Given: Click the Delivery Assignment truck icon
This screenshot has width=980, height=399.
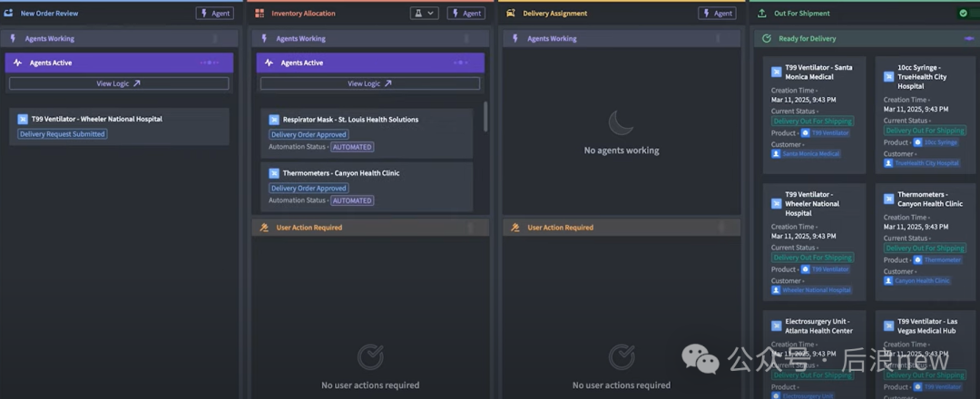Looking at the screenshot, I should point(512,14).
